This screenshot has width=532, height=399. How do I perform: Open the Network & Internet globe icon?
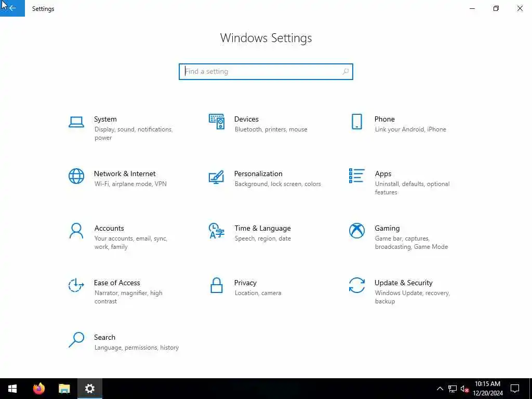tap(76, 176)
